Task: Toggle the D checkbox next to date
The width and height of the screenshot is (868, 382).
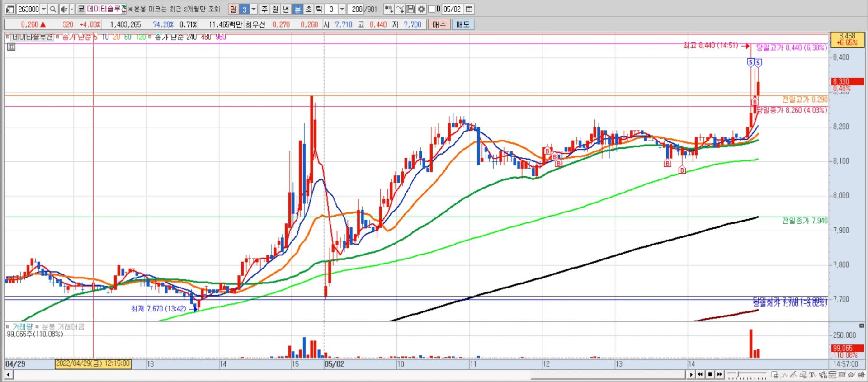Action: [x=432, y=9]
